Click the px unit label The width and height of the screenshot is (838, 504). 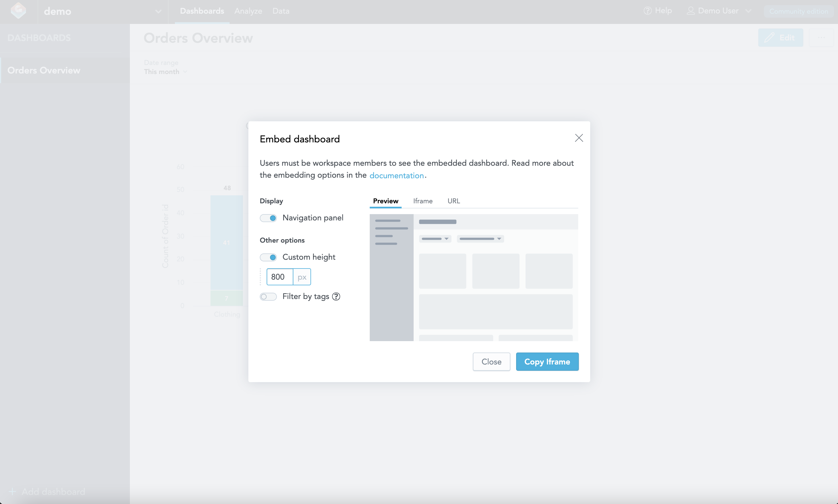coord(302,277)
